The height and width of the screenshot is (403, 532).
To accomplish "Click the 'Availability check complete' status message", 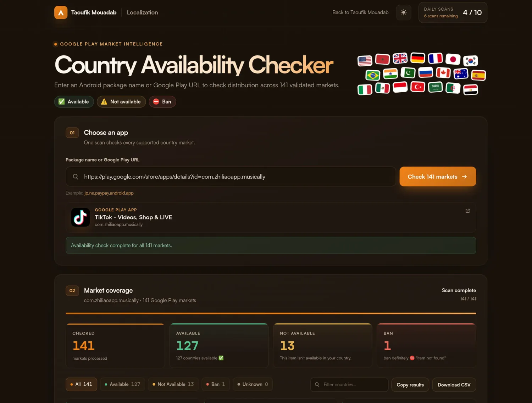I will click(x=271, y=245).
